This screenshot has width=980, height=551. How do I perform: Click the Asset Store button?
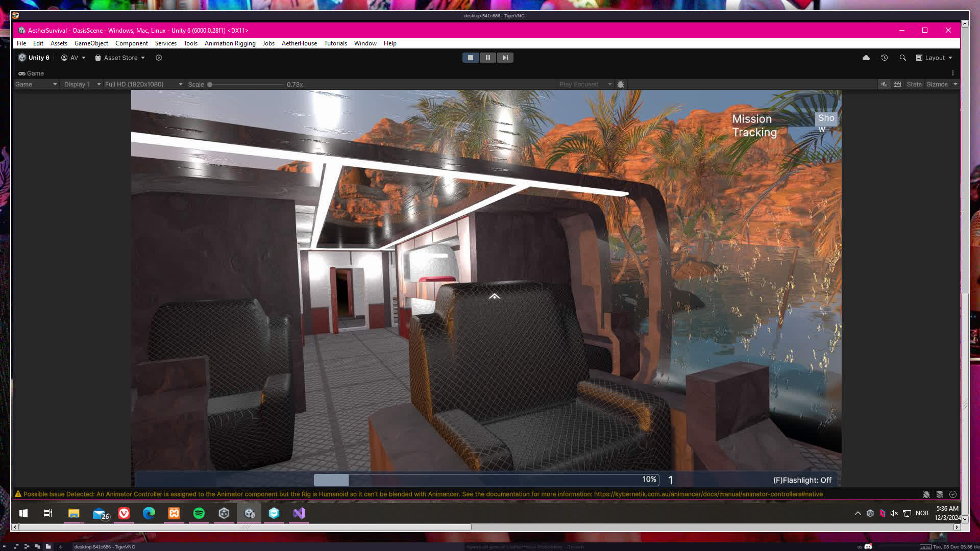[120, 58]
